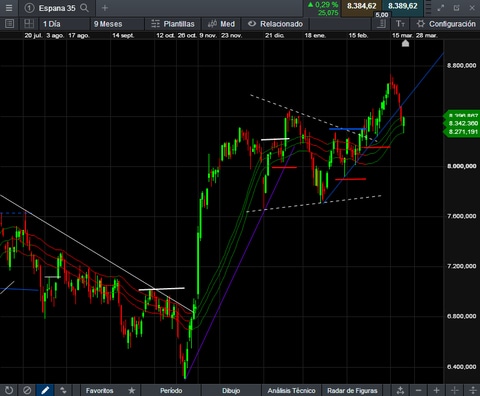Click the 15 feb. date label
Viewport: 480px width, 396px height.
358,35
